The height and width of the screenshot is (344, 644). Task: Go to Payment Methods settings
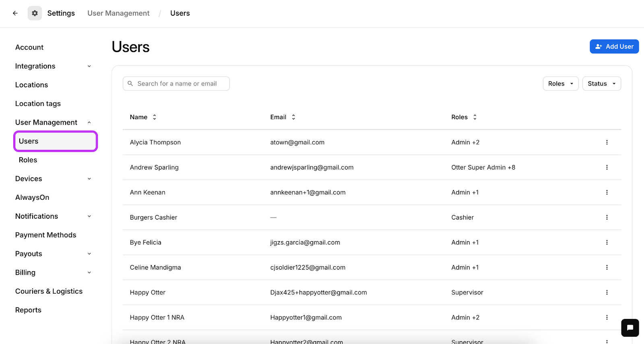(x=45, y=235)
